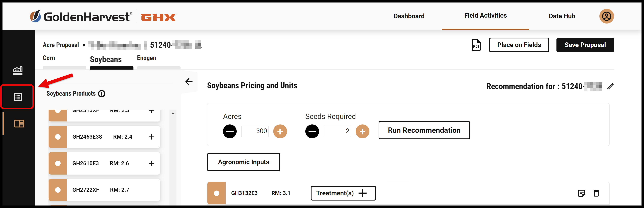
Task: Click the Acres input field
Action: coord(255,131)
